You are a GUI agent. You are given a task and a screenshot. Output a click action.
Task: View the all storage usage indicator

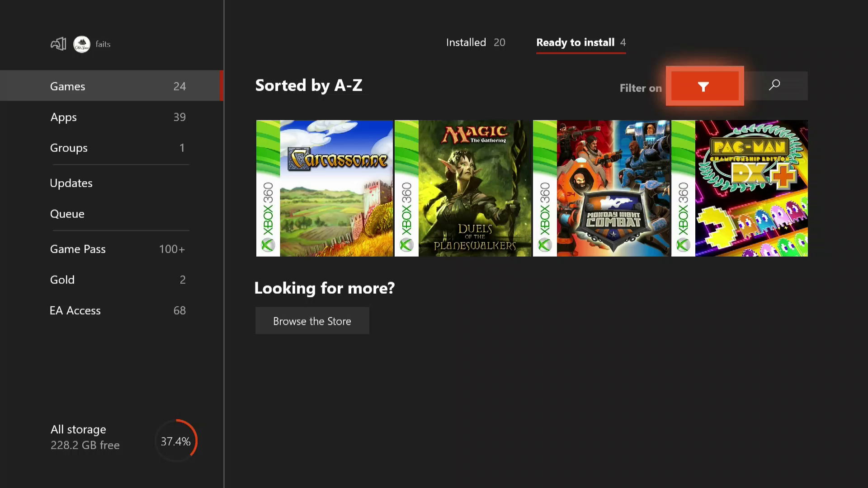click(x=175, y=441)
